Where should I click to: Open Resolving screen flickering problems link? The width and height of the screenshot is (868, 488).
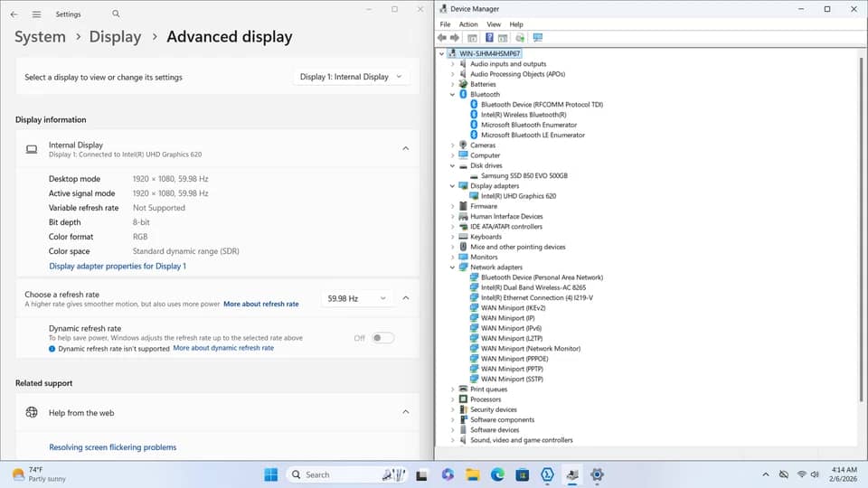[x=112, y=447]
